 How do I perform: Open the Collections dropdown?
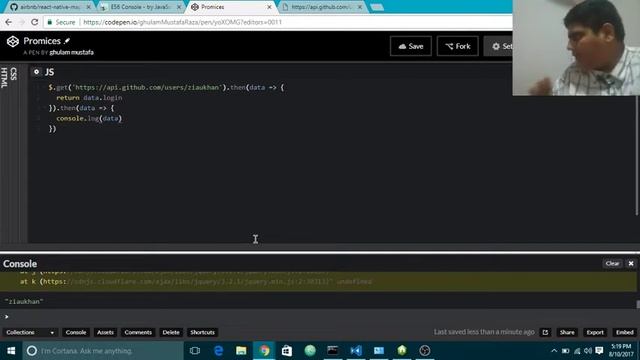point(29,332)
